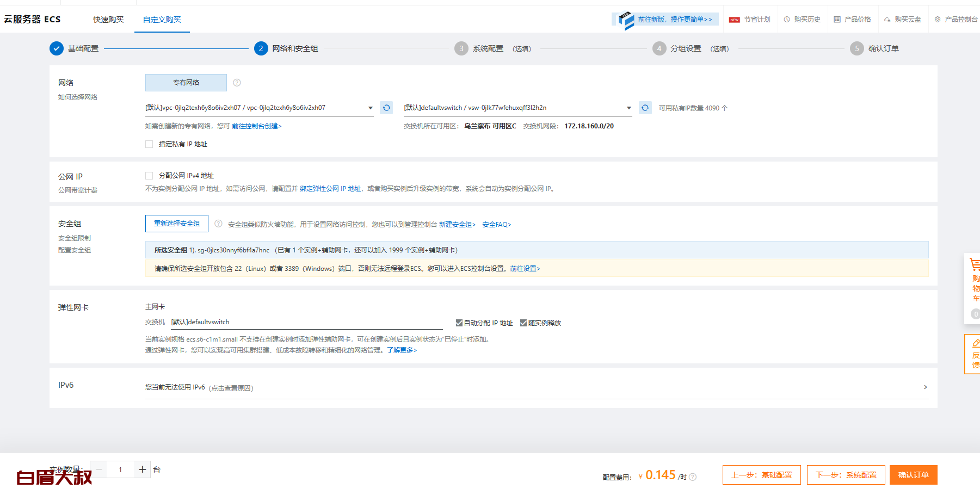The height and width of the screenshot is (501, 980).
Task: Click 公网带宽计费 link
Action: pyautogui.click(x=78, y=190)
